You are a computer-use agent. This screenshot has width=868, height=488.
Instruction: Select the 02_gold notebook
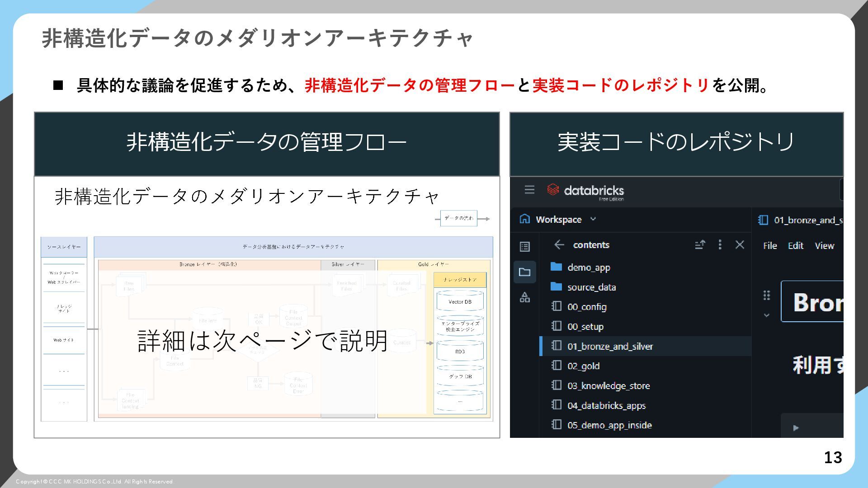coord(583,366)
